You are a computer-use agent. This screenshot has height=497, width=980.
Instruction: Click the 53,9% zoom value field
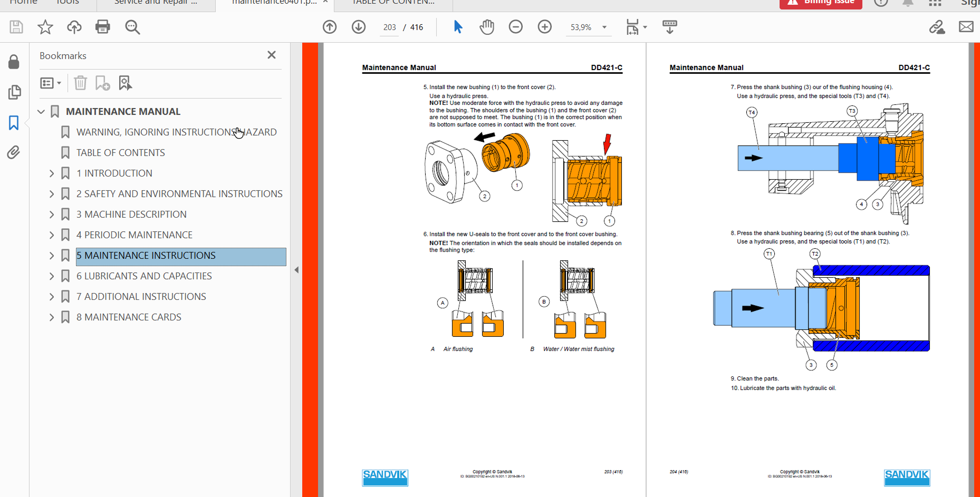[581, 27]
